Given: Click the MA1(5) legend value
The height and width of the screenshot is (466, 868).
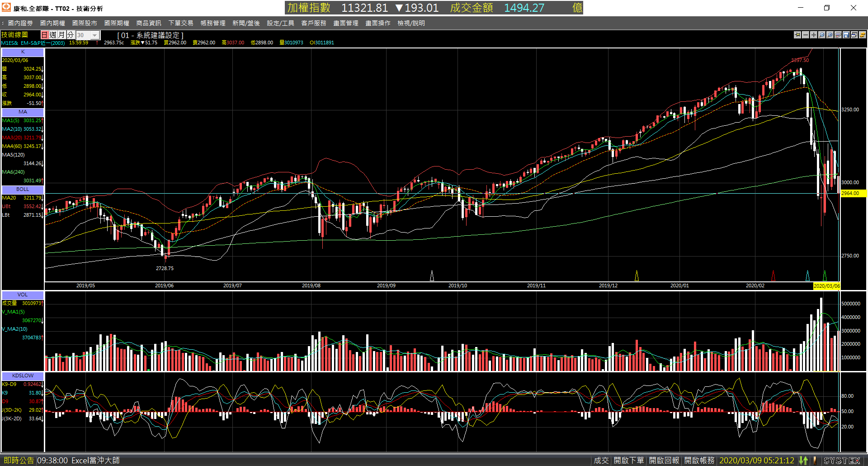Looking at the screenshot, I should [32, 121].
